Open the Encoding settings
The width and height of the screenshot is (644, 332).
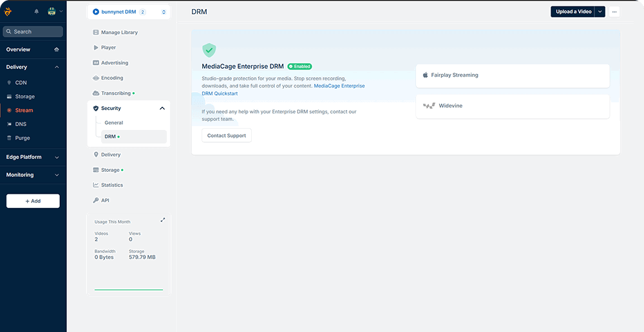pos(112,78)
